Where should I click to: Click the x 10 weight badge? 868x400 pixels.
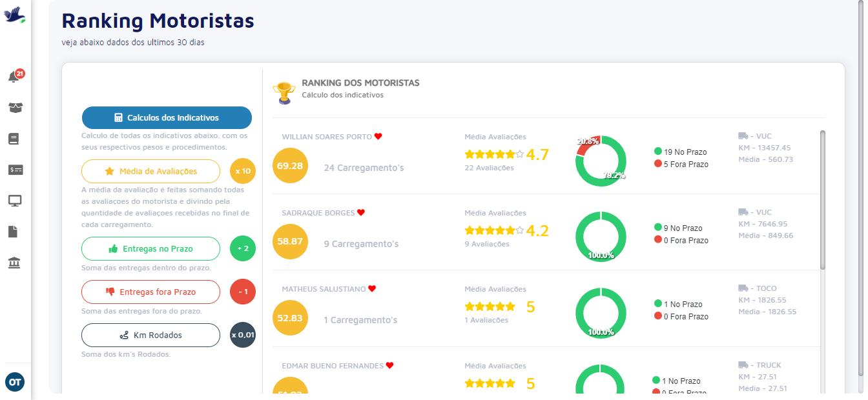click(243, 172)
